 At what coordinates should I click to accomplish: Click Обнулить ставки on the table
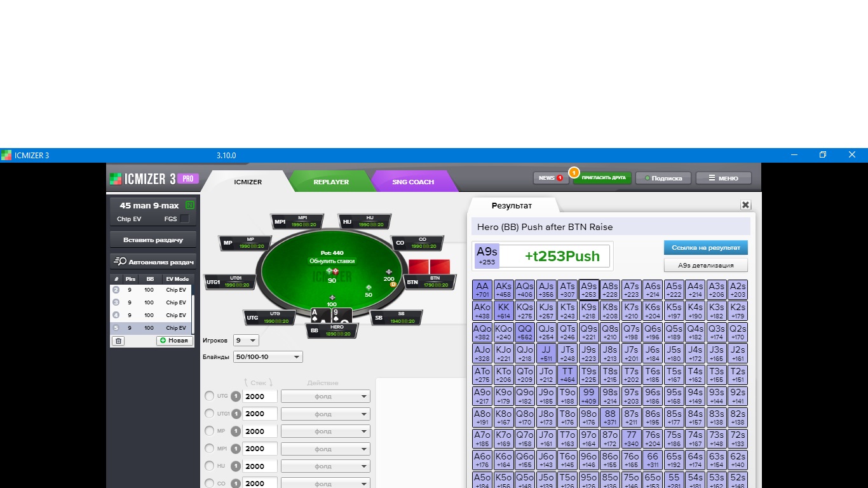pos(332,261)
